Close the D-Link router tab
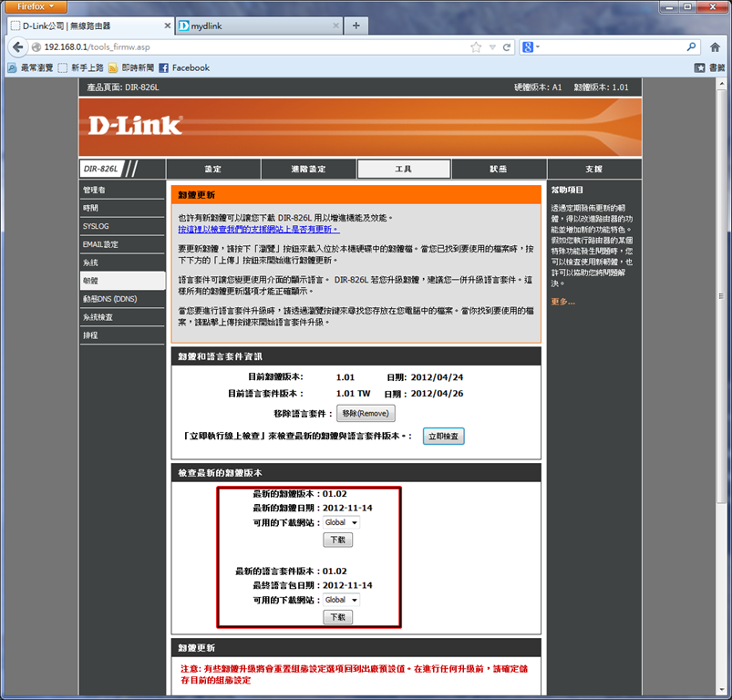732x700 pixels. (x=167, y=26)
